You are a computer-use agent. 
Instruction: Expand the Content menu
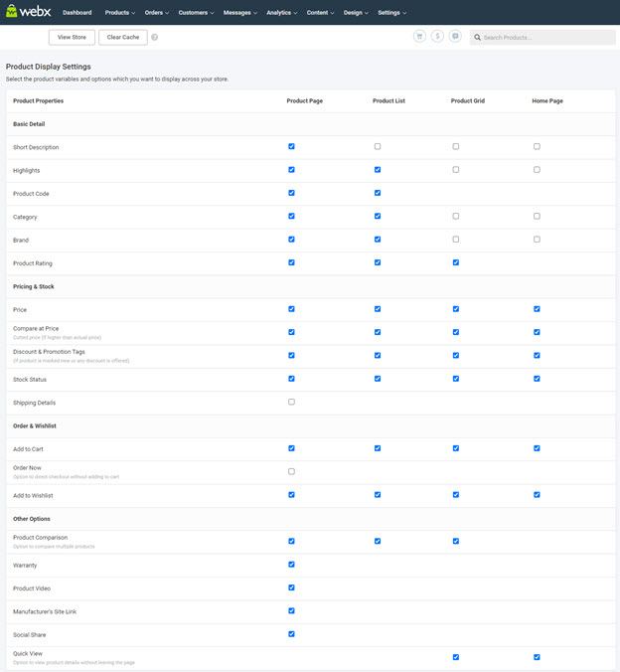[x=321, y=13]
